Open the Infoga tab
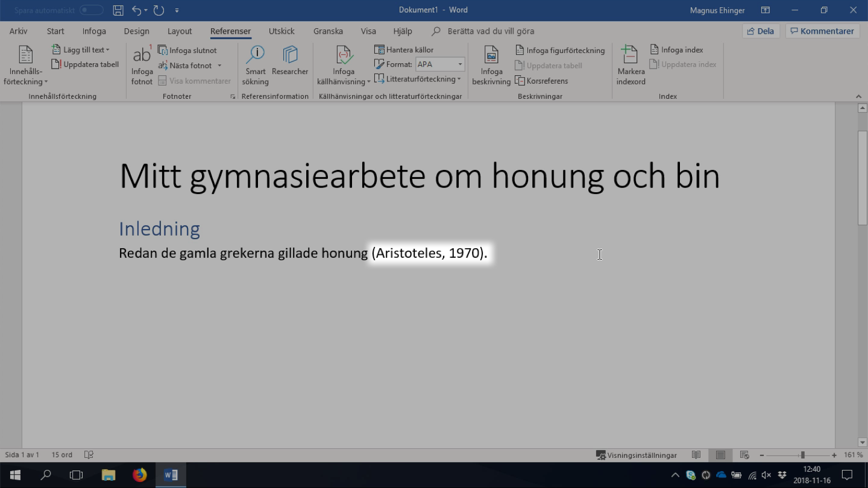Image resolution: width=868 pixels, height=488 pixels. click(94, 31)
